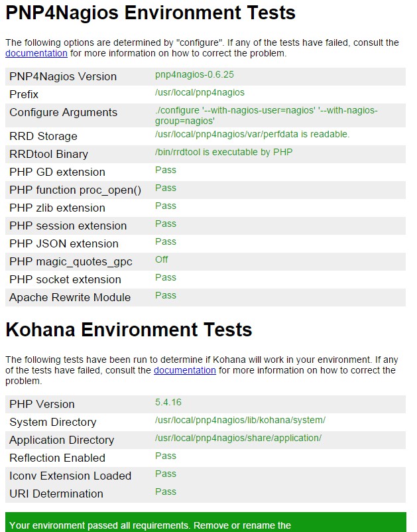The image size is (417, 532).
Task: Click the Kohana Environment Tests heading
Action: [129, 330]
